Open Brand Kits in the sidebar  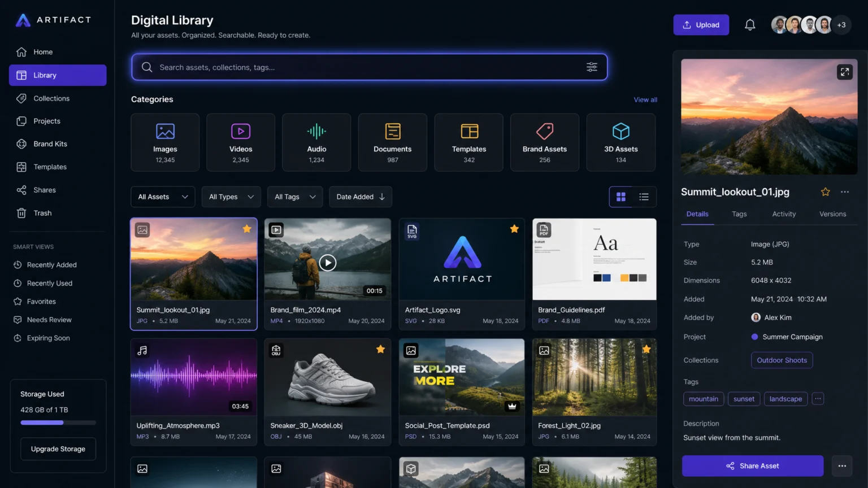(x=58, y=144)
